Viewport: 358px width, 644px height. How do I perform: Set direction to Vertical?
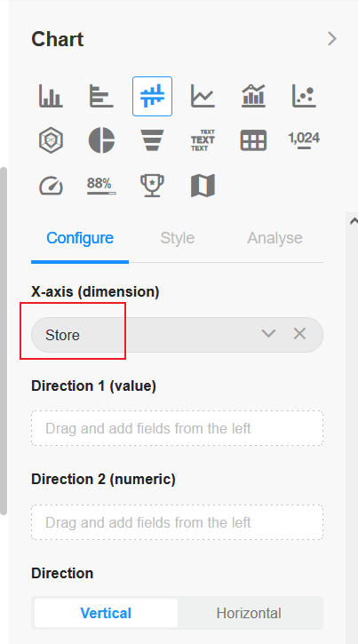point(106,613)
